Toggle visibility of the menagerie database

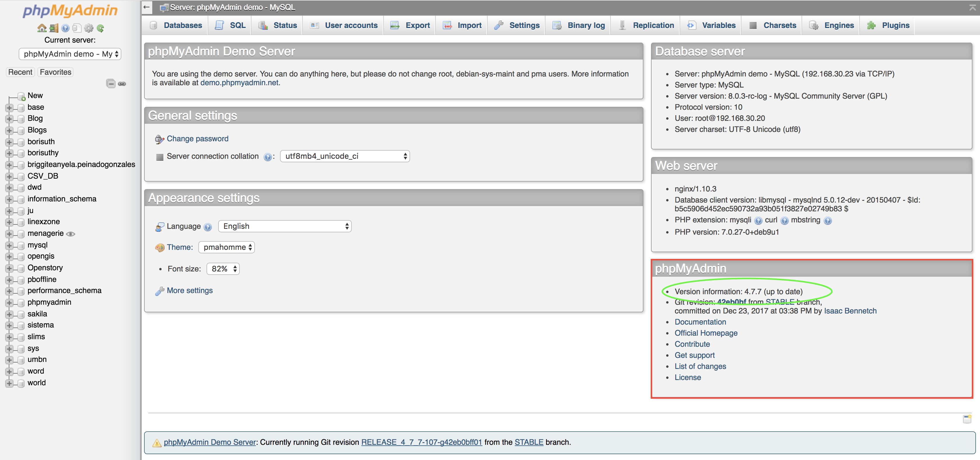click(71, 234)
